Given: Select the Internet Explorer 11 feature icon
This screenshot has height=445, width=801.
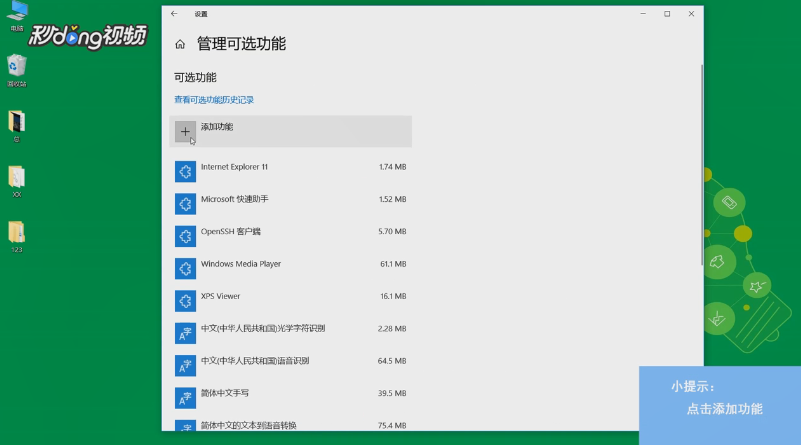Looking at the screenshot, I should point(185,172).
